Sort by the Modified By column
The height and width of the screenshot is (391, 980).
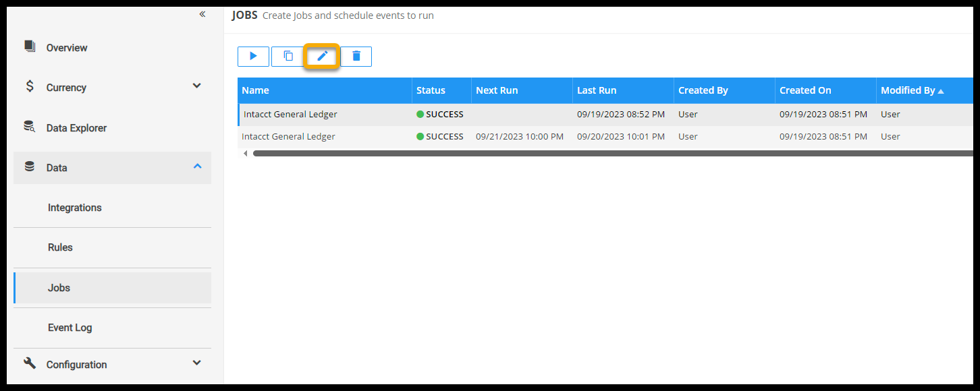pyautogui.click(x=908, y=90)
